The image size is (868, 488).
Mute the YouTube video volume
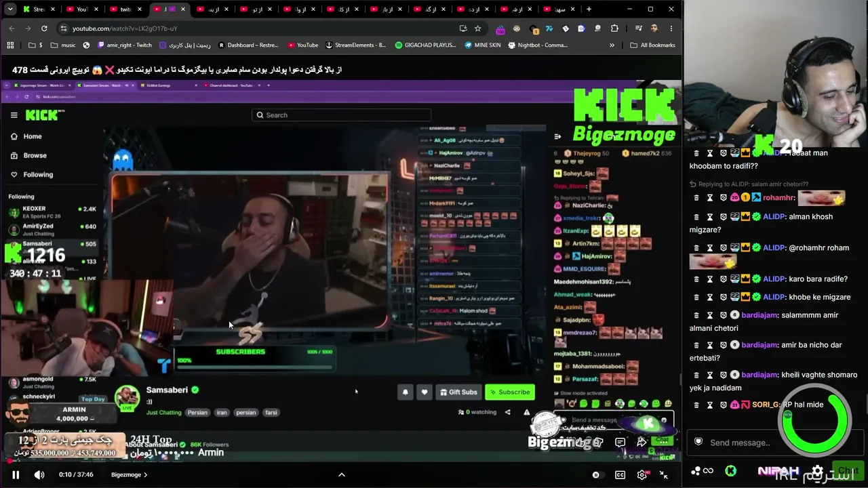(39, 474)
